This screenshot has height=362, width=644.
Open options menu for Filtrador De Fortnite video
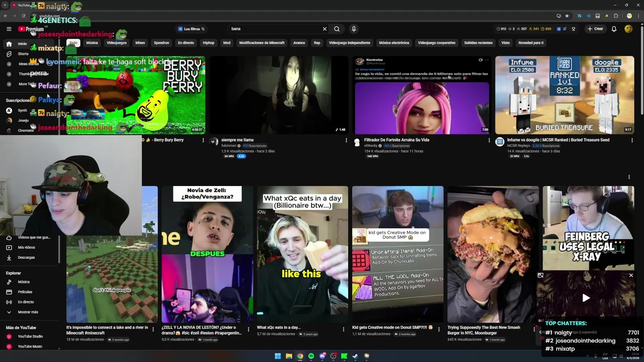(489, 140)
